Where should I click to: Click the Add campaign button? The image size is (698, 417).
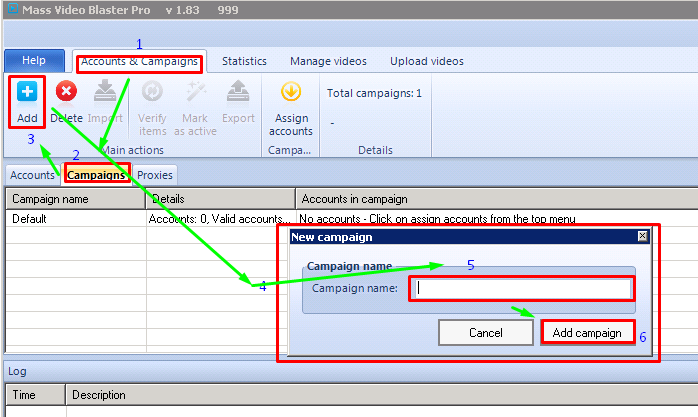pyautogui.click(x=587, y=332)
